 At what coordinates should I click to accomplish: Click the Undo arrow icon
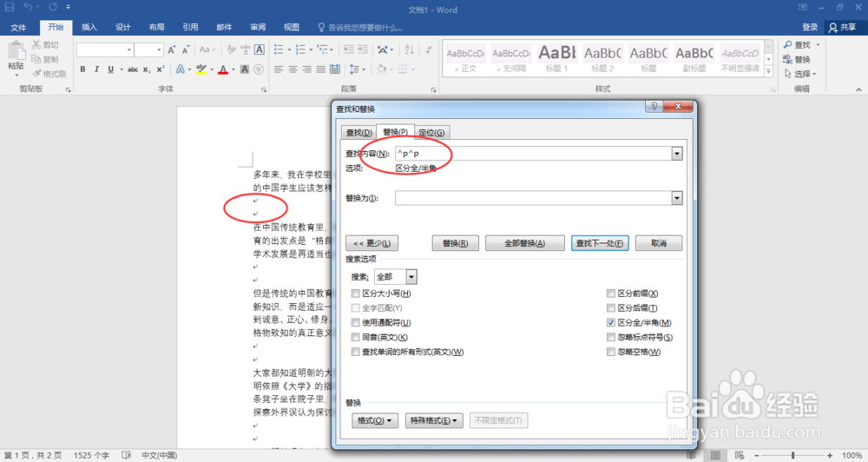pyautogui.click(x=28, y=7)
